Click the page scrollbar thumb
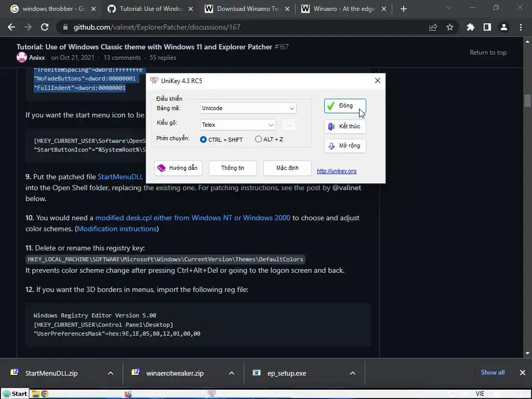This screenshot has height=399, width=532. [x=527, y=101]
